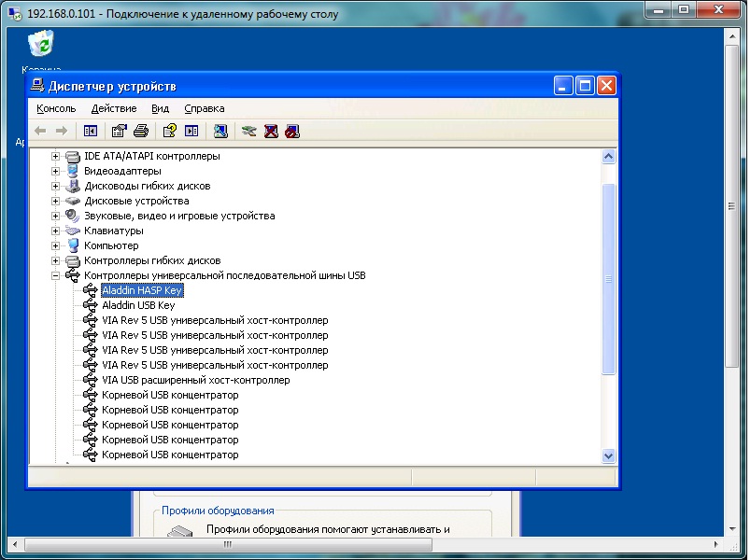Expand the Дисководы гибких дисков node
This screenshot has height=560, width=751.
(55, 186)
